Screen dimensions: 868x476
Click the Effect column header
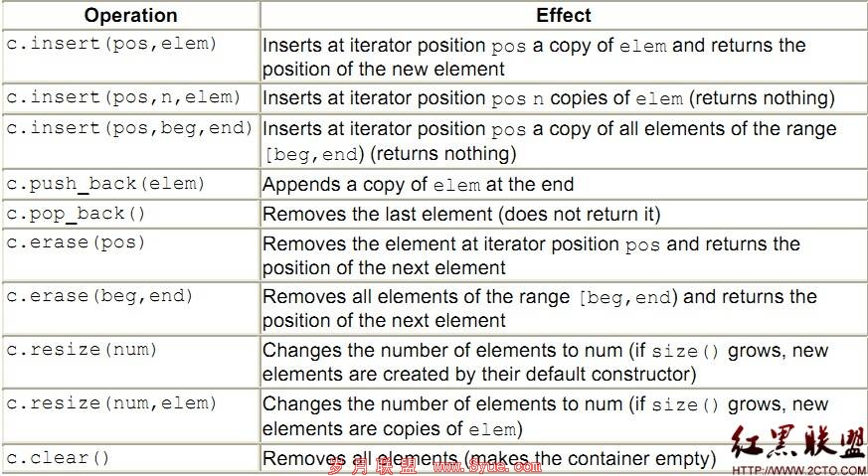point(564,15)
